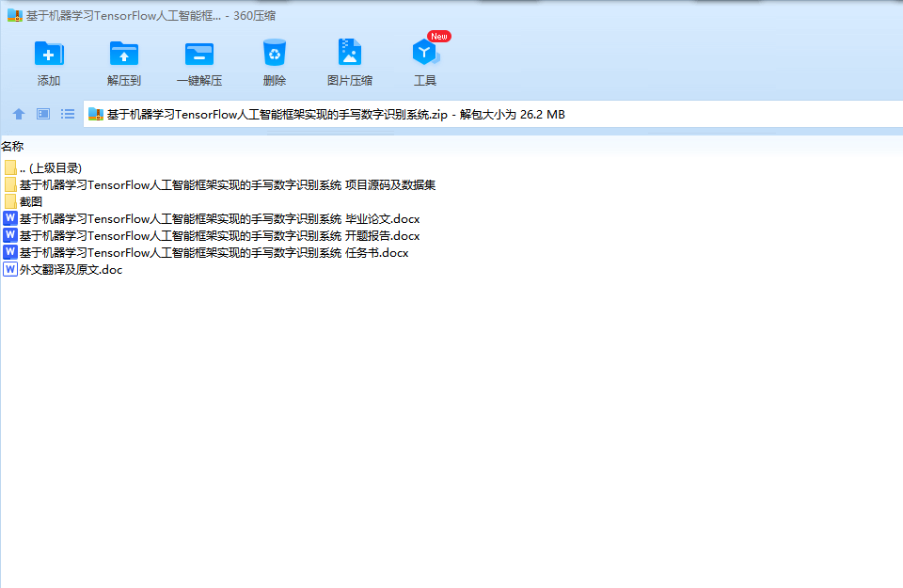Switch to the list view mode icon
Screen dimensions: 903x588
point(68,114)
